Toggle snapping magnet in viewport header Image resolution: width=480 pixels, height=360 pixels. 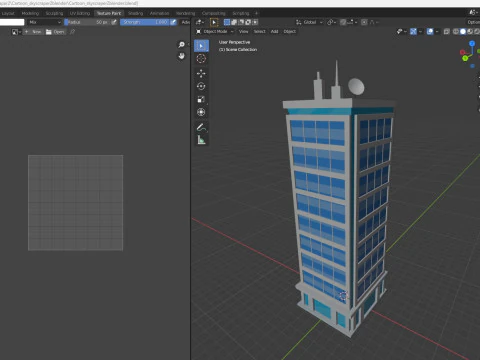tap(343, 22)
